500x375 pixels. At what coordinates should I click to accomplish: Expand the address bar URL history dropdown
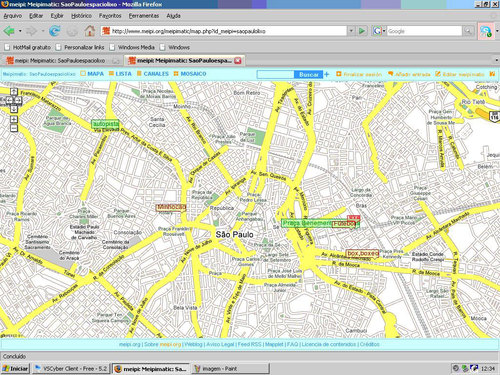(x=351, y=31)
